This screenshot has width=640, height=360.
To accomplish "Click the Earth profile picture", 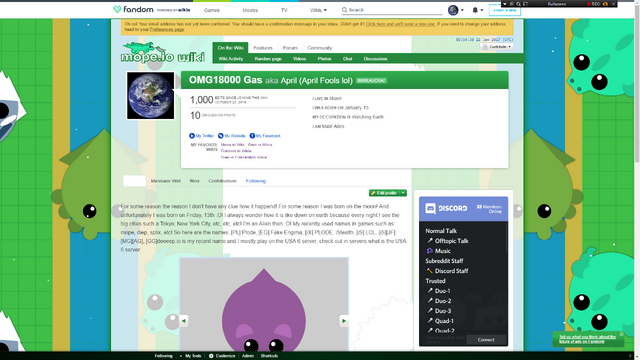I will coord(151,96).
